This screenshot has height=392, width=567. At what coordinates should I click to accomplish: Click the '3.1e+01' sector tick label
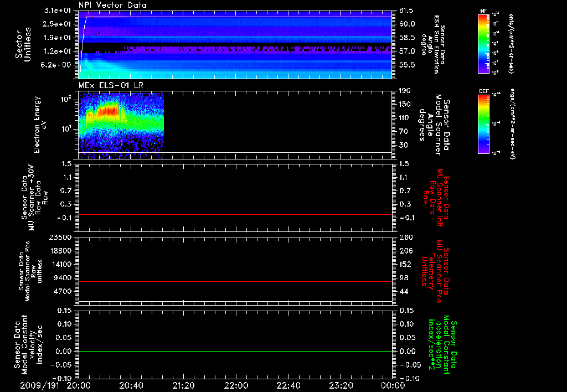(58, 11)
